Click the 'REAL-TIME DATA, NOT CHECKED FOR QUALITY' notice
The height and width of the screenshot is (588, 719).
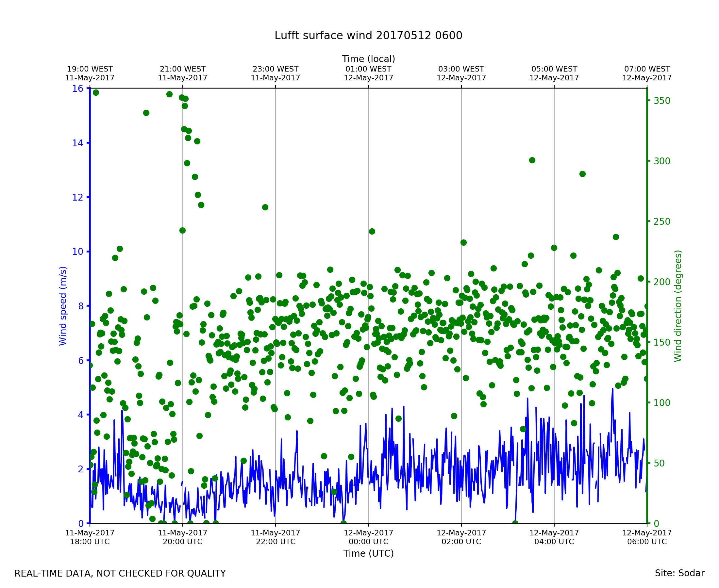120,573
